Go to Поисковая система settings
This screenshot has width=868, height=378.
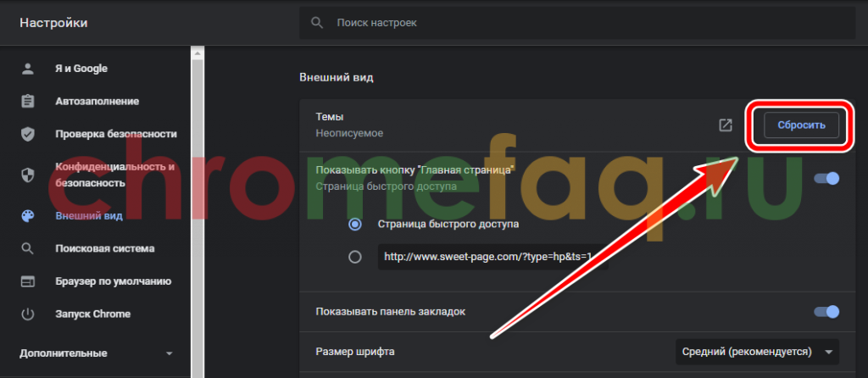click(104, 249)
